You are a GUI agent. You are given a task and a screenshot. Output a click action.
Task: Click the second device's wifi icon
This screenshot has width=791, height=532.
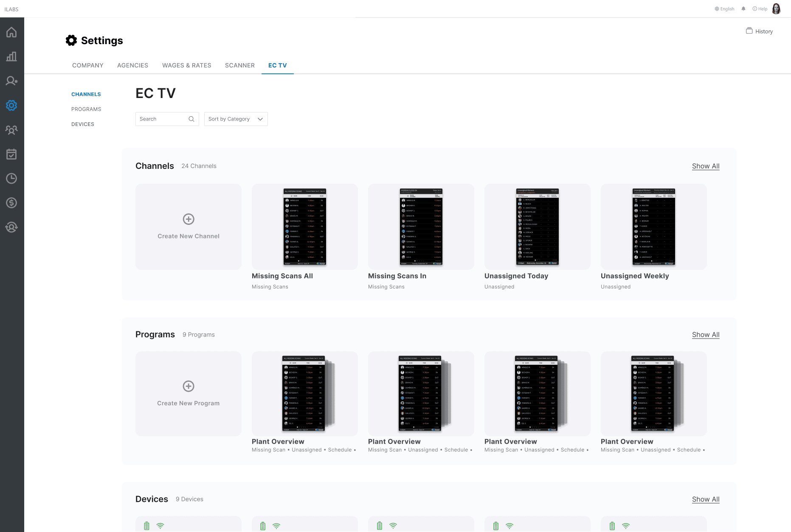(276, 526)
